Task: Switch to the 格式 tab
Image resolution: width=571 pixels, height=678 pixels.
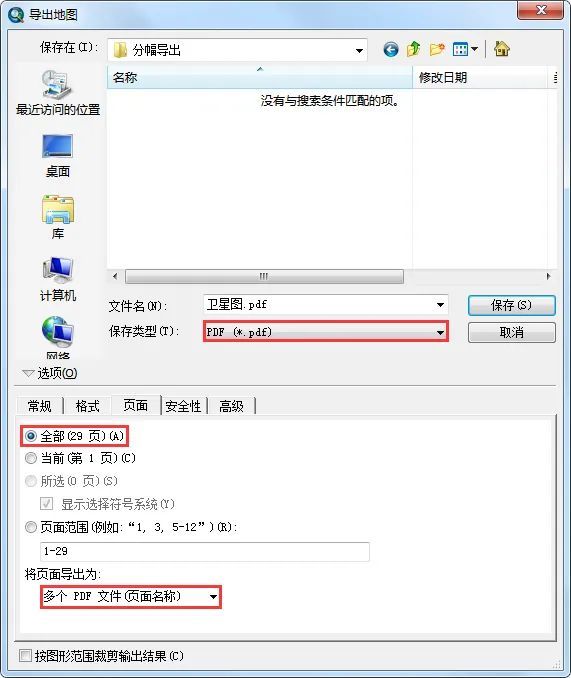Action: click(87, 406)
